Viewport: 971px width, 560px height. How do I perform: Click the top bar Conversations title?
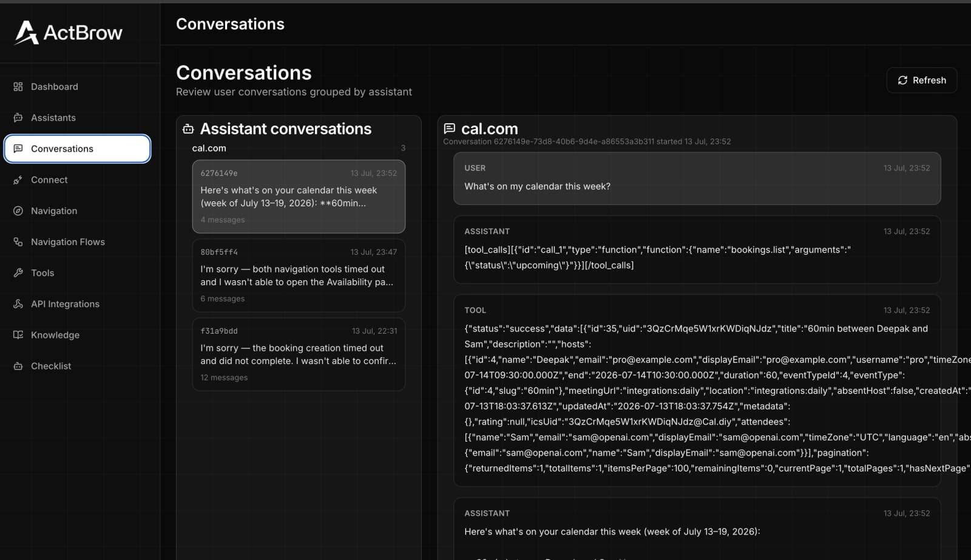(x=230, y=24)
